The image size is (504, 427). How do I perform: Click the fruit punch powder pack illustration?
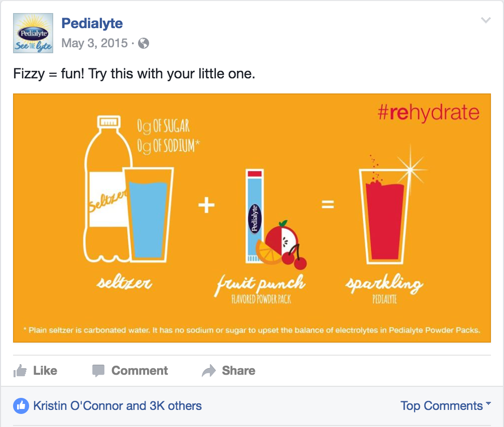click(x=255, y=216)
